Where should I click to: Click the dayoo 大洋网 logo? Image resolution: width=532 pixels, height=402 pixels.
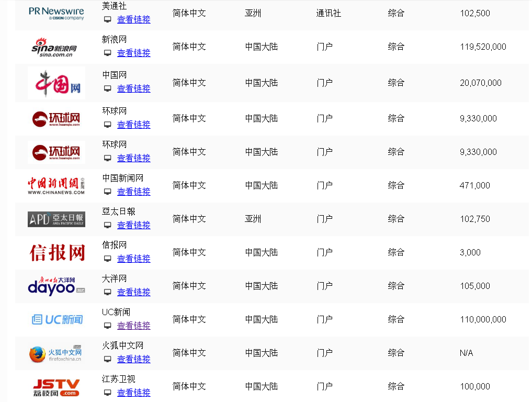coord(56,286)
